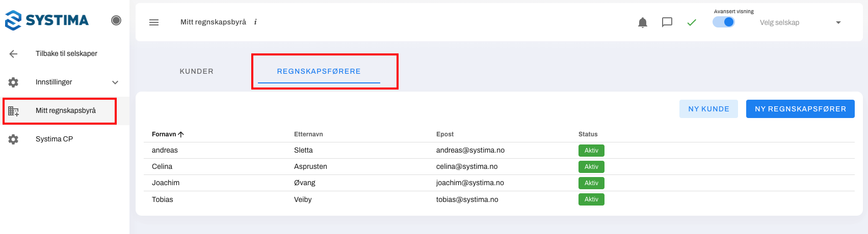The height and width of the screenshot is (234, 868).
Task: Click the back arrow icon in sidebar
Action: [14, 53]
